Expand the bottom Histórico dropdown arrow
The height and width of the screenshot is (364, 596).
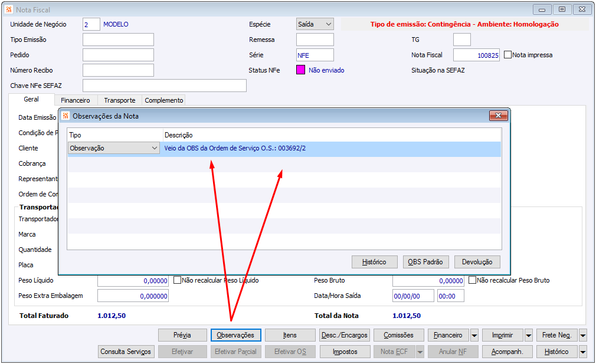[582, 352]
